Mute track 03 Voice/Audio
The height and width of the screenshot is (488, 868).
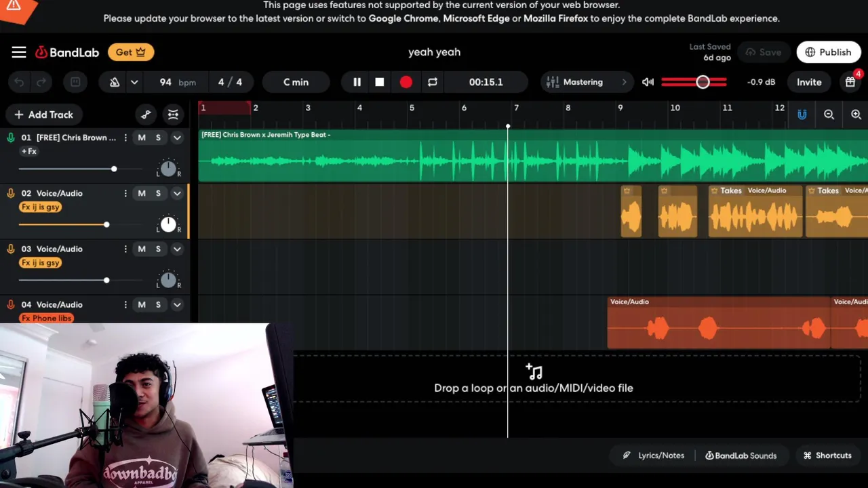pos(142,249)
